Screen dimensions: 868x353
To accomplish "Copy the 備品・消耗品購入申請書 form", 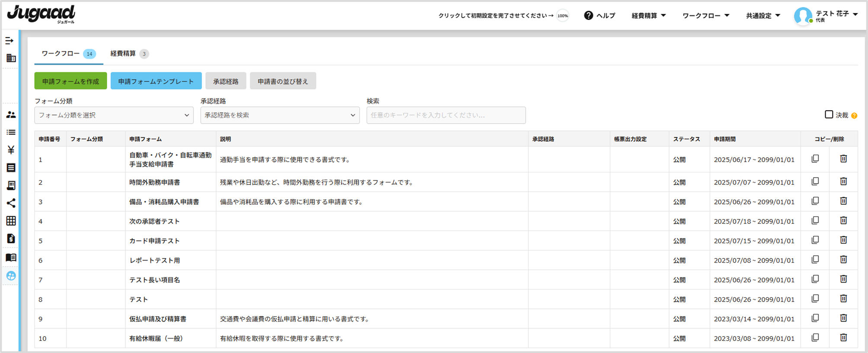I will point(815,201).
